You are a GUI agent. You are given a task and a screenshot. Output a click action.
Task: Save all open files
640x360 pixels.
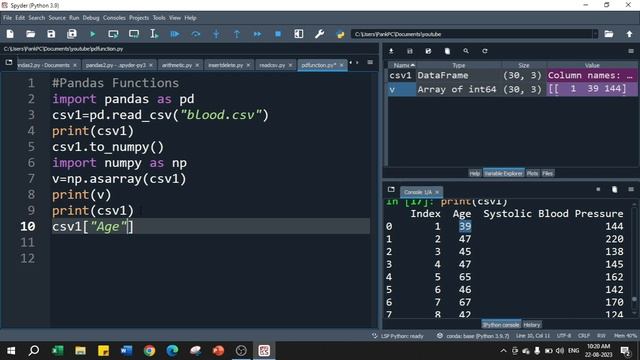pyautogui.click(x=72, y=34)
